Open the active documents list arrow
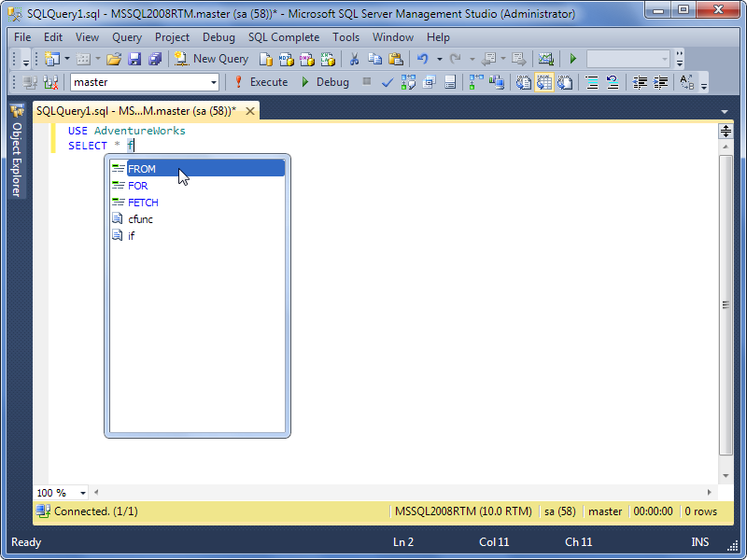 point(725,112)
